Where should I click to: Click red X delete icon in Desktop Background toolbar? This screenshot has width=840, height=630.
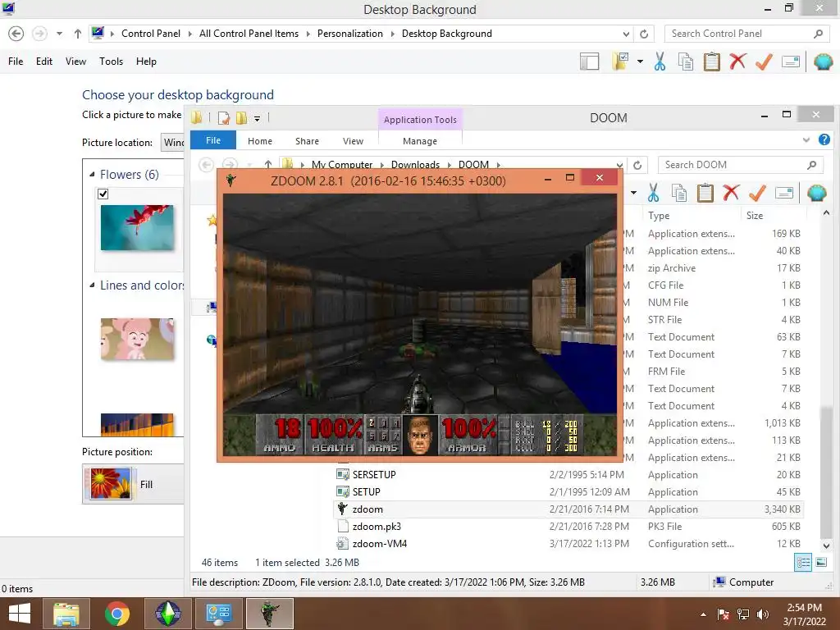pos(737,61)
